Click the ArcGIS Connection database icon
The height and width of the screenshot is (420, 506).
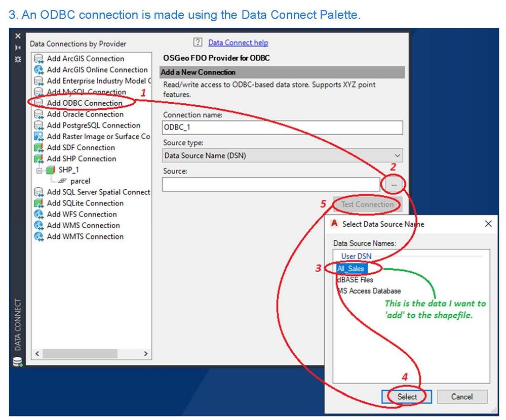point(38,59)
